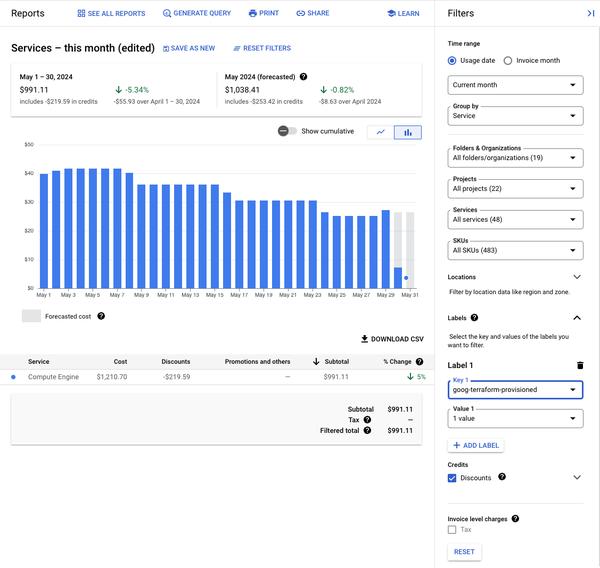Open Value 1 dropdown
Screen dimensions: 600x568
[515, 418]
